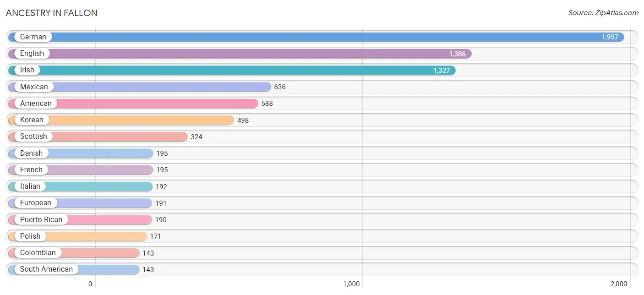
Task: Click the Puerto Rican bar label
Action: click(41, 219)
